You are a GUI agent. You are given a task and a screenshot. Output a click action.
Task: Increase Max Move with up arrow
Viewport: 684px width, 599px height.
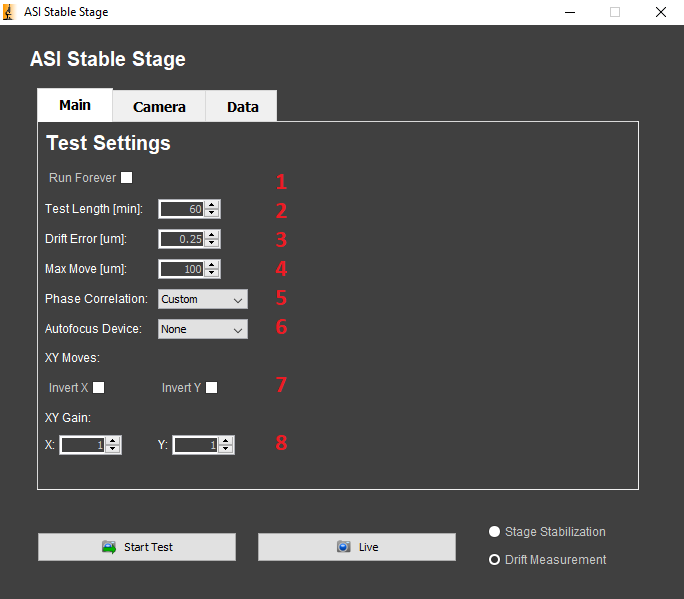(x=212, y=265)
